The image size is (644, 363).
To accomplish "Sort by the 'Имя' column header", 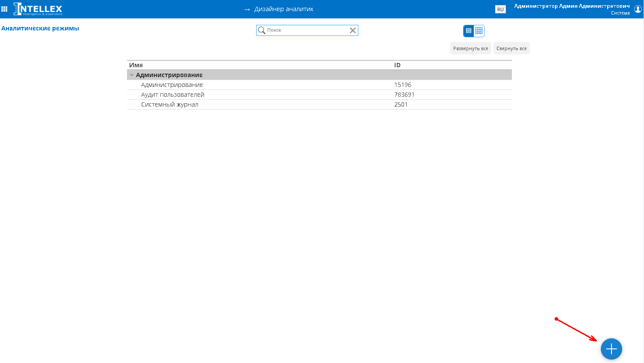I will coord(136,65).
